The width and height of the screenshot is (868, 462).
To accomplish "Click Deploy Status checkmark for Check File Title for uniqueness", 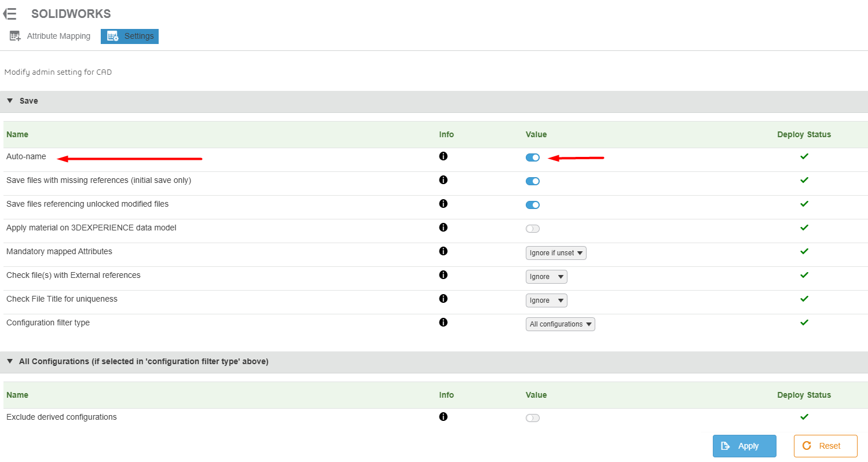I will [x=804, y=299].
